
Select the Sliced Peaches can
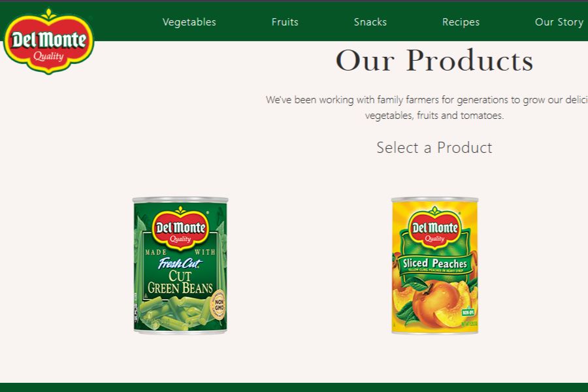coord(434,265)
